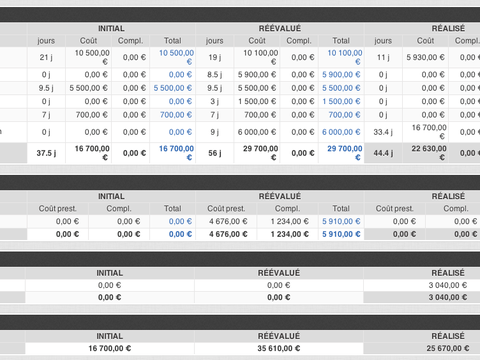
Task: Click the 4 676,00 € coût prest. cell
Action: pos(228,221)
